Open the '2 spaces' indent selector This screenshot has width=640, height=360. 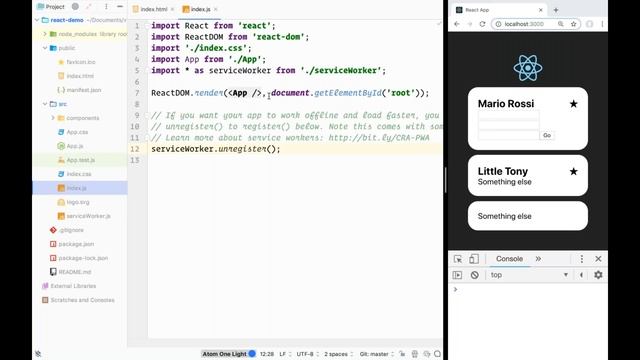click(338, 354)
